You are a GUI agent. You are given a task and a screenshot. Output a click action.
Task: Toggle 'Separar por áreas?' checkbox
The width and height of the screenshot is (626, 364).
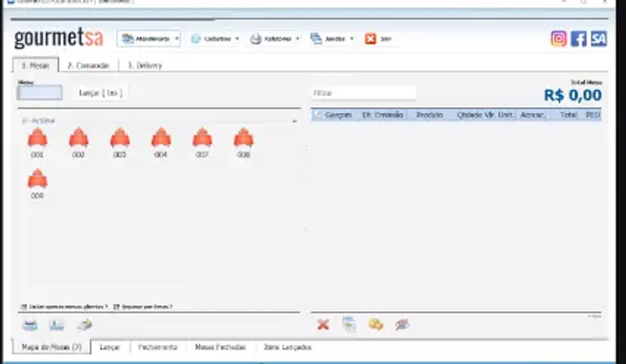[117, 307]
